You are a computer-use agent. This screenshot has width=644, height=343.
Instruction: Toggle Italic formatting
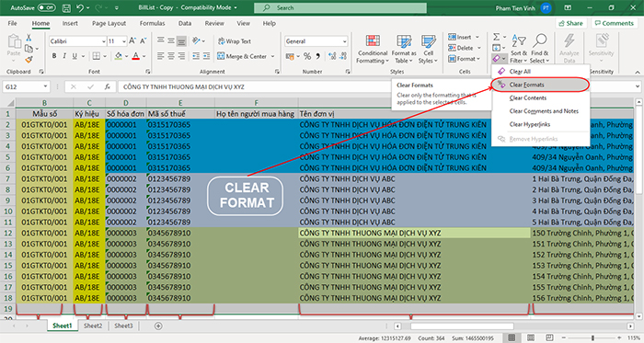coord(64,56)
